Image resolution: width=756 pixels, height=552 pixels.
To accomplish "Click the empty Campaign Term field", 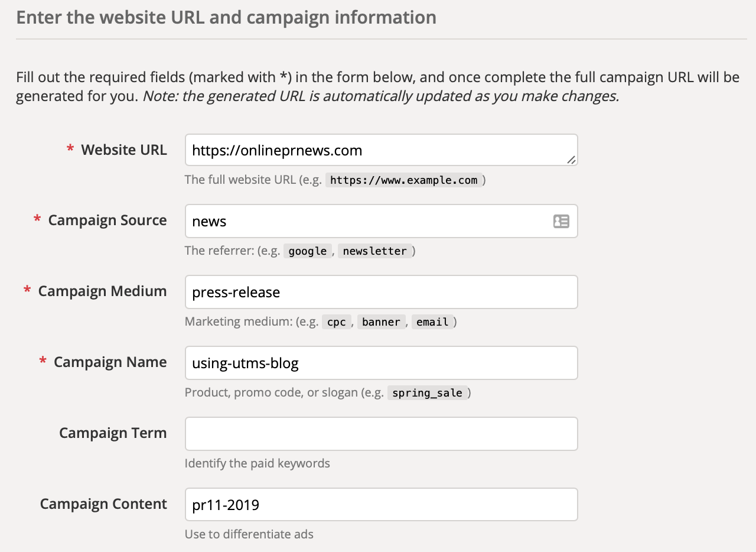I will pyautogui.click(x=381, y=434).
